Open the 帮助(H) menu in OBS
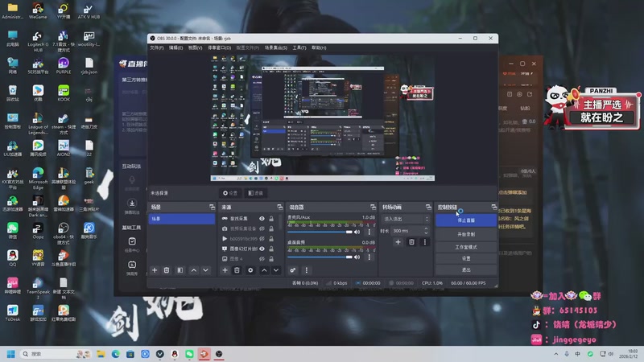The image size is (644, 362). pos(319,47)
